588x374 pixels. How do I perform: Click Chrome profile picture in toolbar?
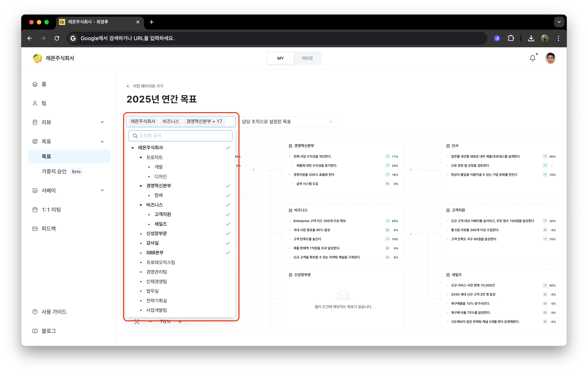[545, 38]
